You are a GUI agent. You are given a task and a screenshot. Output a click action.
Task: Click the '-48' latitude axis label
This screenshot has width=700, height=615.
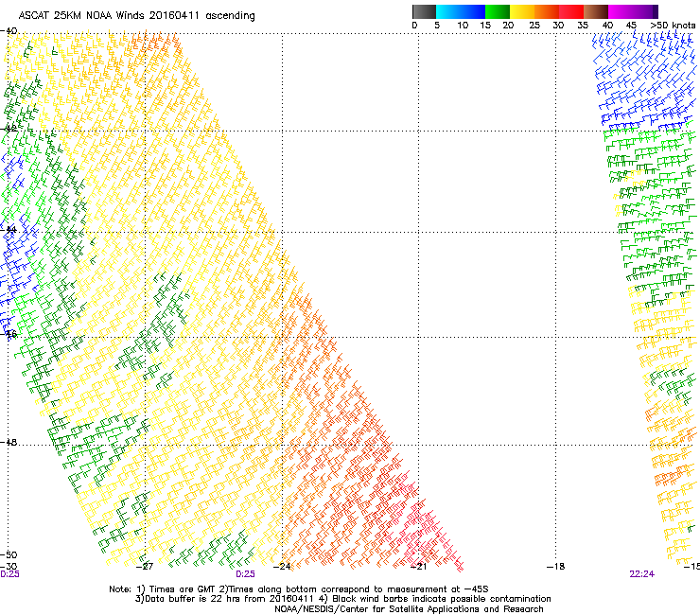9,442
